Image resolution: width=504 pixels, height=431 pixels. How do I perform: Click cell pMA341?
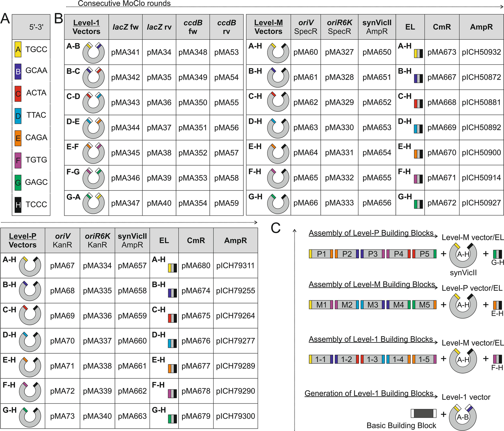pos(125,52)
